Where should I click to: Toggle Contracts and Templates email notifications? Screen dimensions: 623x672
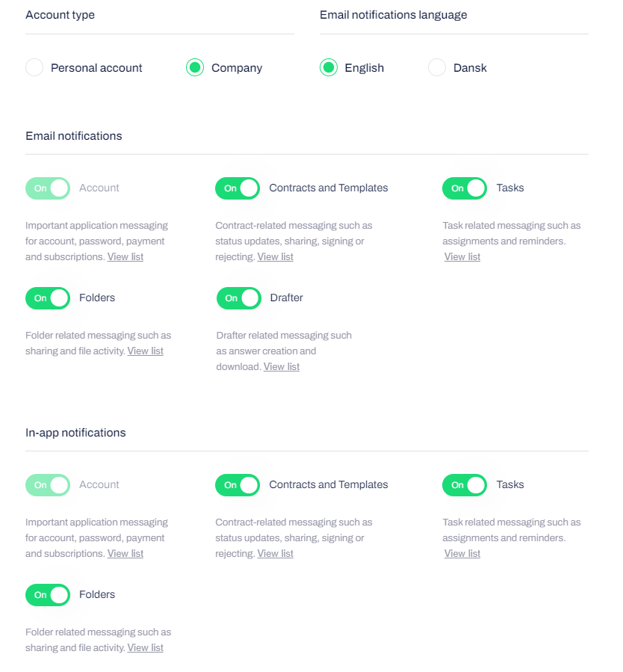[x=238, y=188]
